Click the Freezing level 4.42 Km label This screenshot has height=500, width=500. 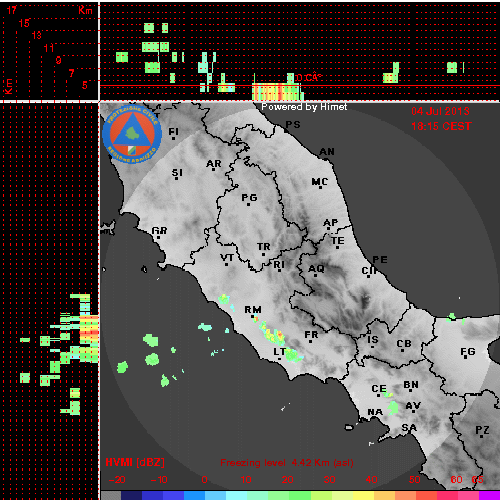[287, 463]
